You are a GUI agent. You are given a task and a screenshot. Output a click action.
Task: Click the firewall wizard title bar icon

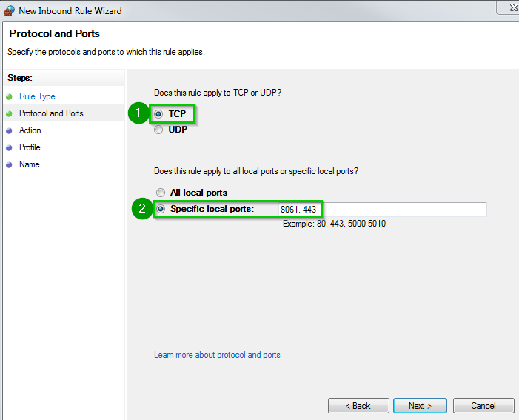click(x=10, y=11)
